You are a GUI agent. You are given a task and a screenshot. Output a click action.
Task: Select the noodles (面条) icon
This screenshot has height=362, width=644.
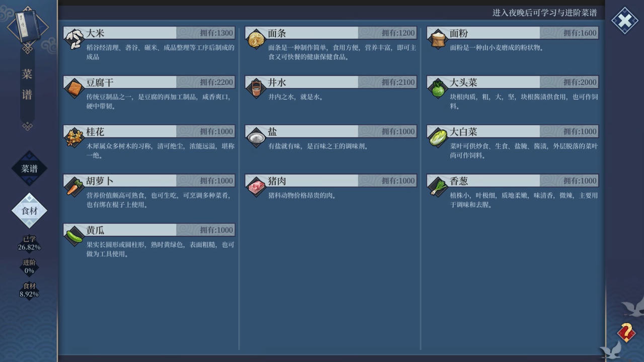click(256, 39)
